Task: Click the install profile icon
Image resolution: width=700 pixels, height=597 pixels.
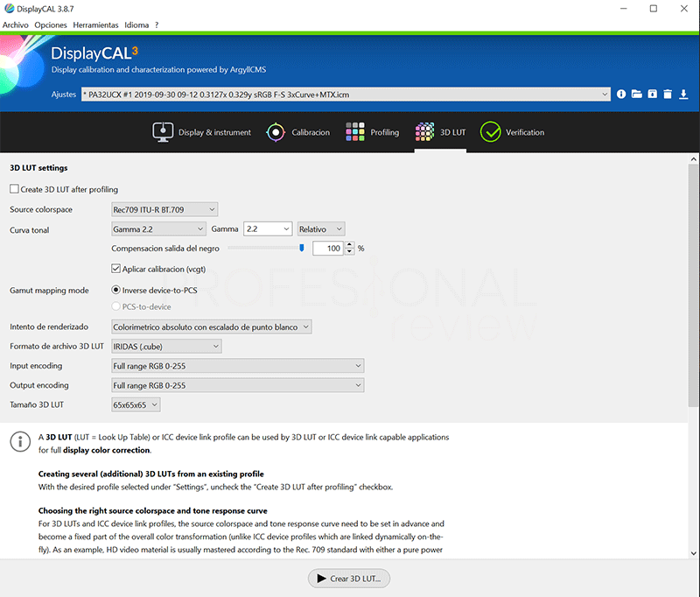Action: [x=652, y=95]
